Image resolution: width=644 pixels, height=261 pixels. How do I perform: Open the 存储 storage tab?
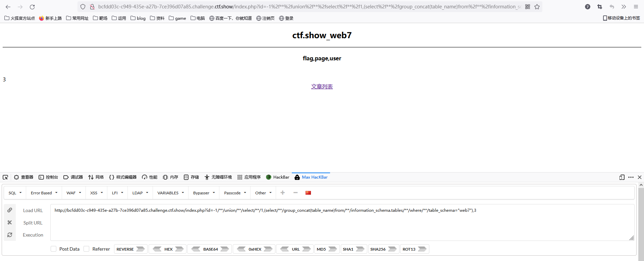[191, 177]
